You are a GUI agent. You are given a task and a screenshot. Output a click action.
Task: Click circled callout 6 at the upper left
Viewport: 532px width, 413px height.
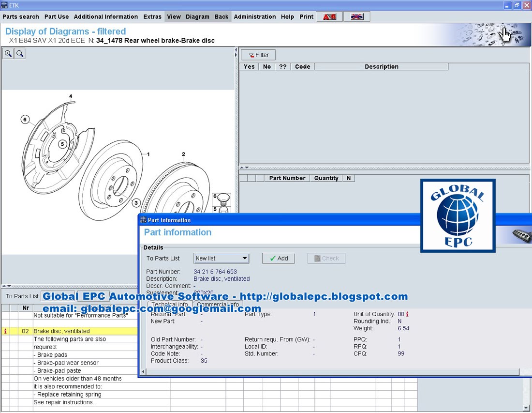click(x=25, y=120)
